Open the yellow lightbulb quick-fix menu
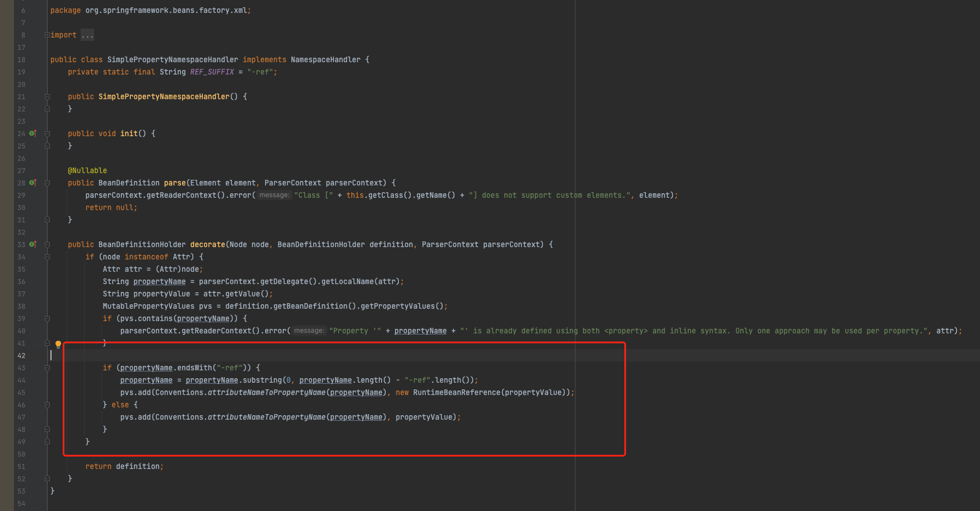980x511 pixels. coord(58,344)
